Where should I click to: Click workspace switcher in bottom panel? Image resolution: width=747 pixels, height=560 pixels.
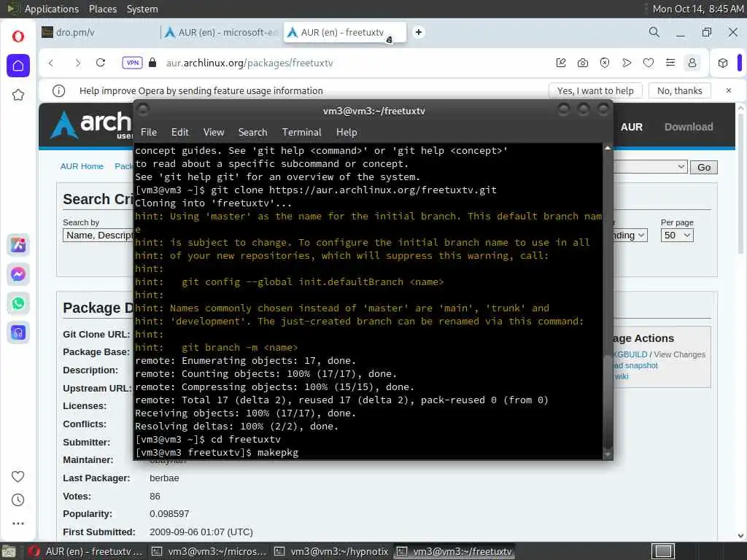click(663, 551)
